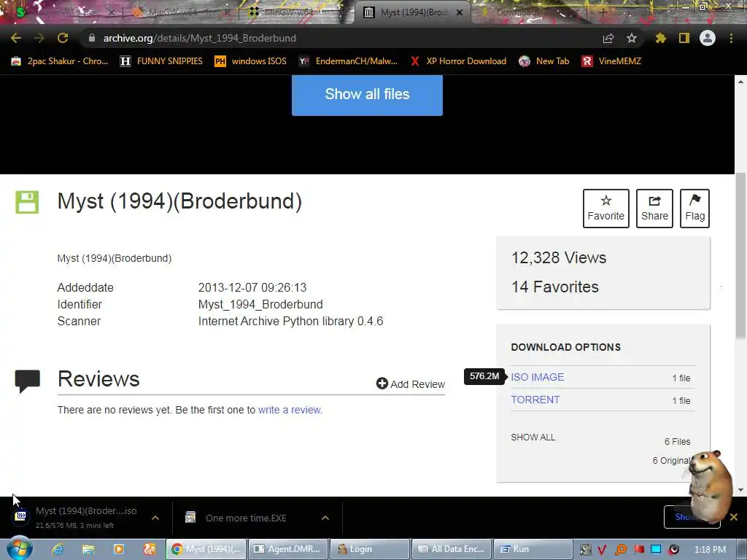Image resolution: width=747 pixels, height=560 pixels.
Task: View site information via the padlock icon
Action: point(92,38)
